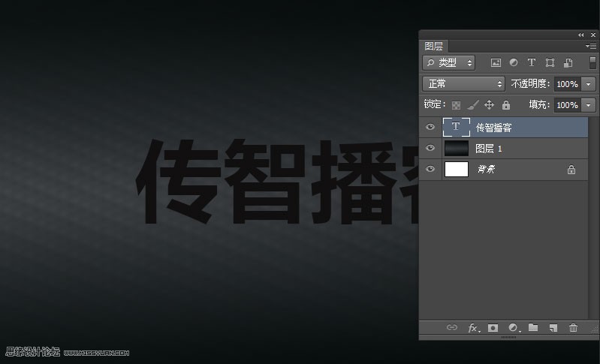This screenshot has height=364, width=600.
Task: Open the layers panel flyout menu
Action: [x=591, y=47]
